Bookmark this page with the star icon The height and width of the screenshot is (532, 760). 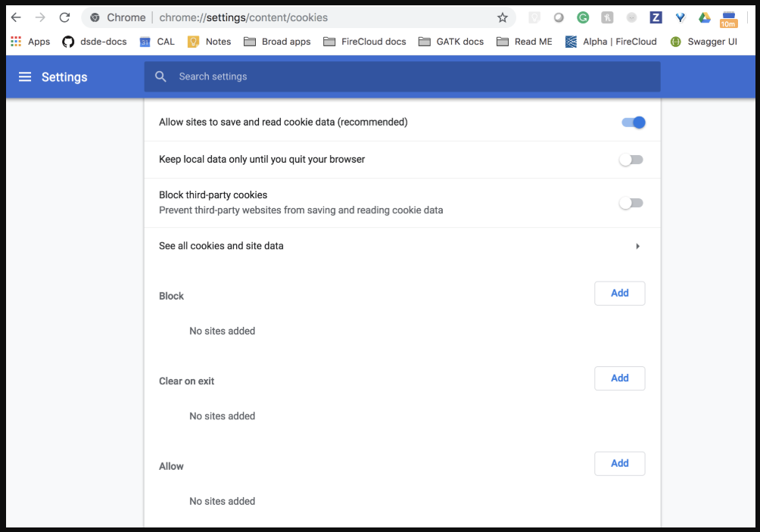[503, 18]
